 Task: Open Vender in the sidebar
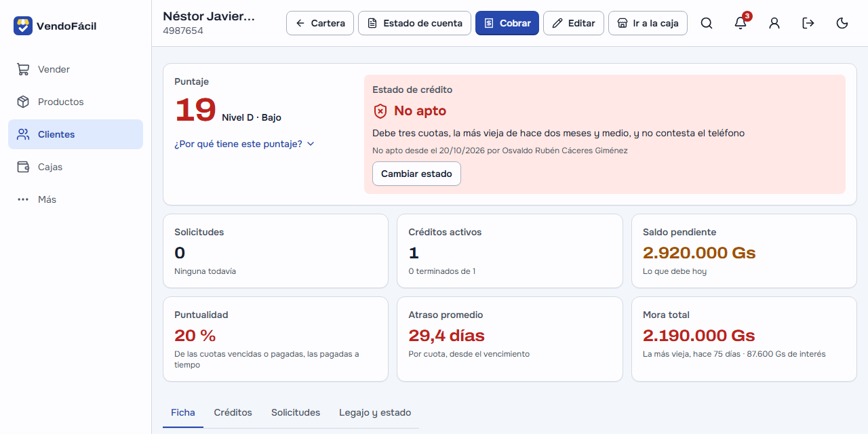coord(75,69)
